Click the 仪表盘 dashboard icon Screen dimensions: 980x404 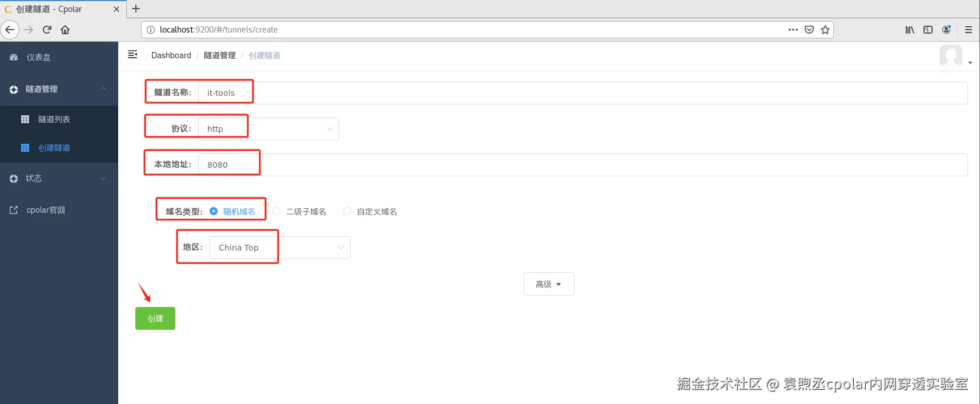click(14, 58)
